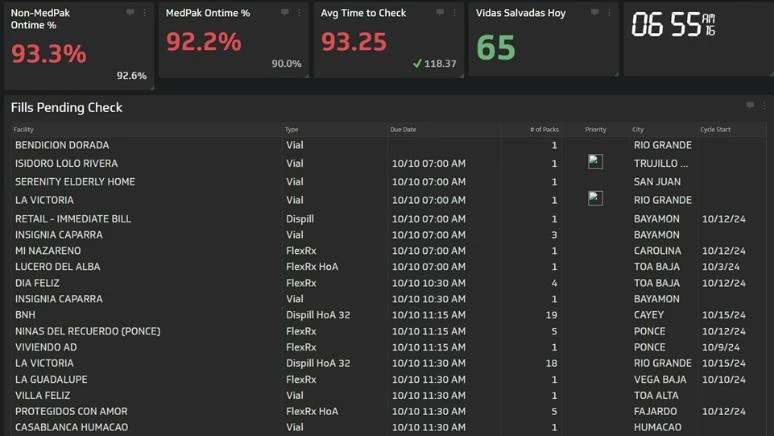The image size is (774, 436).
Task: Open MedPak Ontime % three-dot menu
Action: 300,13
